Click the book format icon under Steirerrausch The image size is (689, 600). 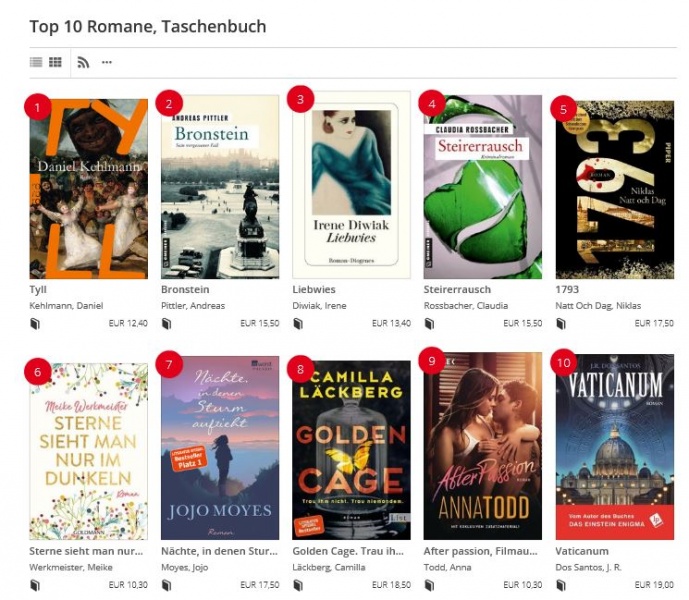click(x=429, y=324)
